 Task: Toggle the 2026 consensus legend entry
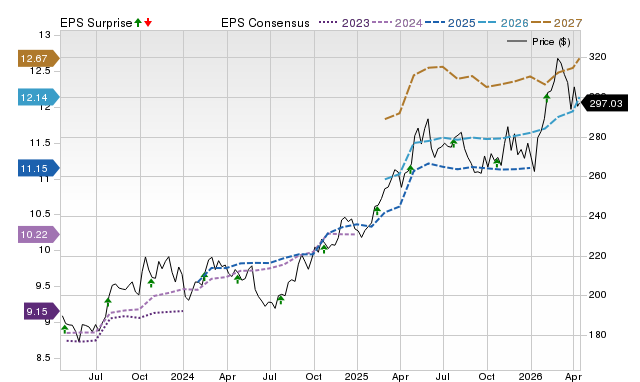click(503, 23)
